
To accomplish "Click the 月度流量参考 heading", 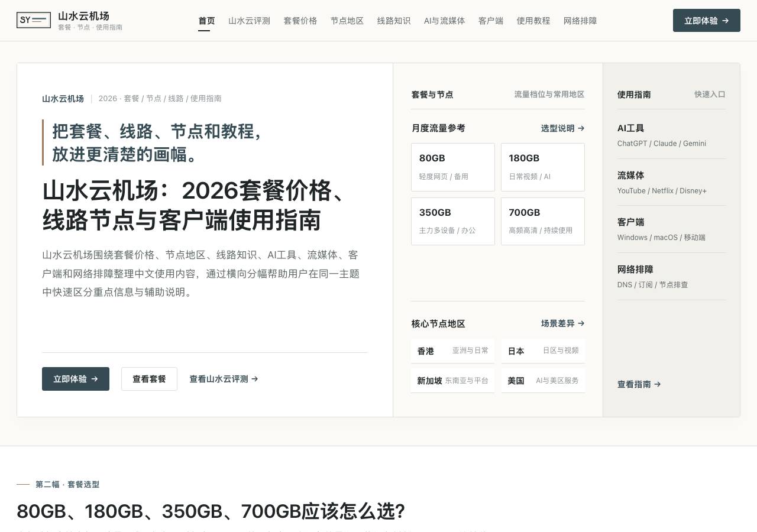I will [x=438, y=128].
